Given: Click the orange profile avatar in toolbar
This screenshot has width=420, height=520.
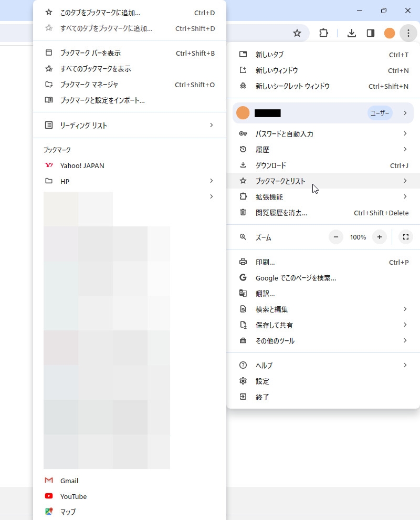Looking at the screenshot, I should [x=390, y=34].
